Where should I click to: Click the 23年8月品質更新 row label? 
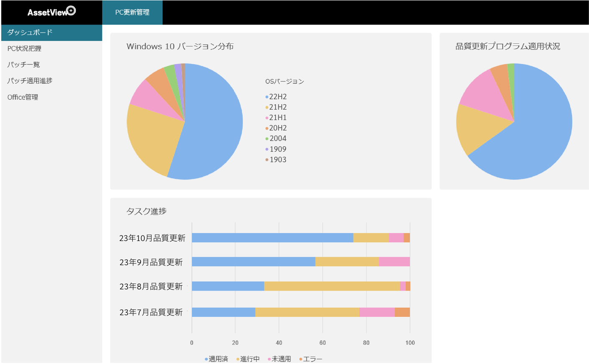point(151,286)
